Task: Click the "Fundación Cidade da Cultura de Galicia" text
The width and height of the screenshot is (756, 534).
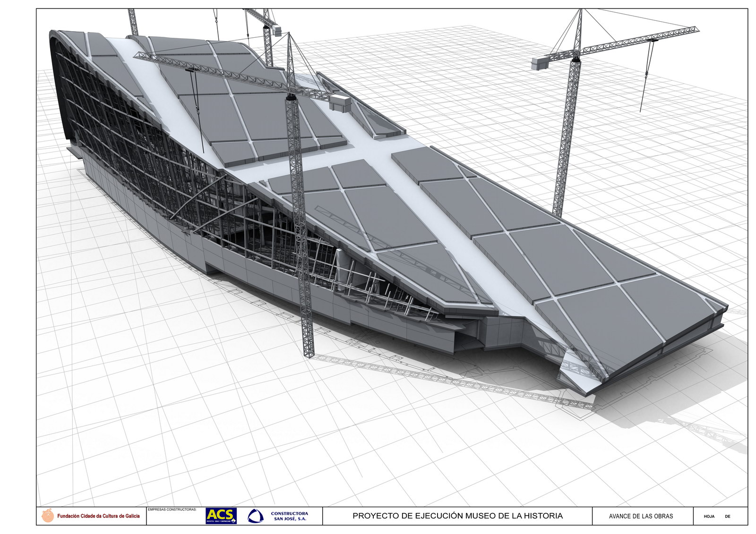Action: coord(98,516)
